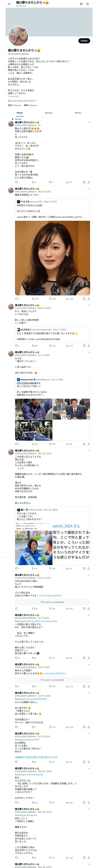This screenshot has height=868, width=98.
Task: Click the back arrow at top
Action: click(x=9, y=4)
